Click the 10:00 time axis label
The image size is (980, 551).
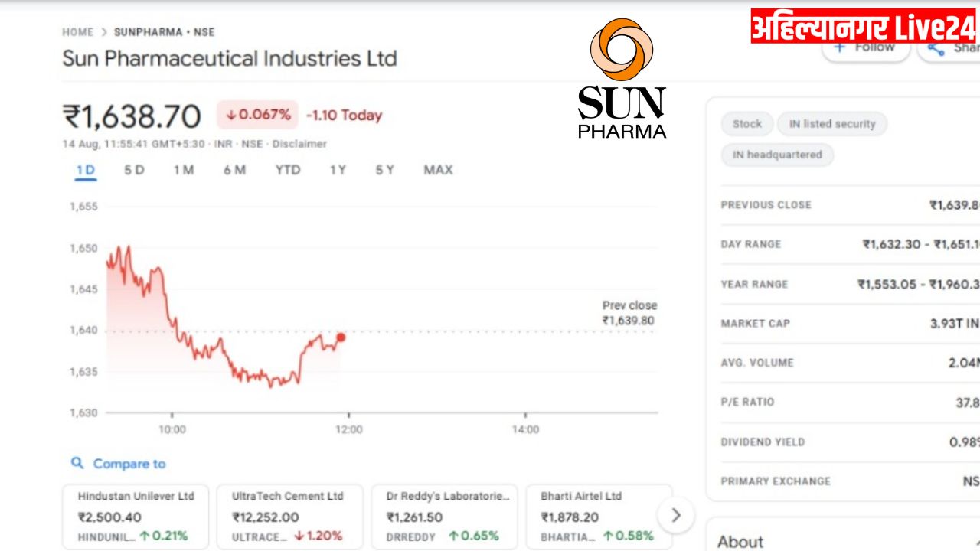[x=171, y=429]
